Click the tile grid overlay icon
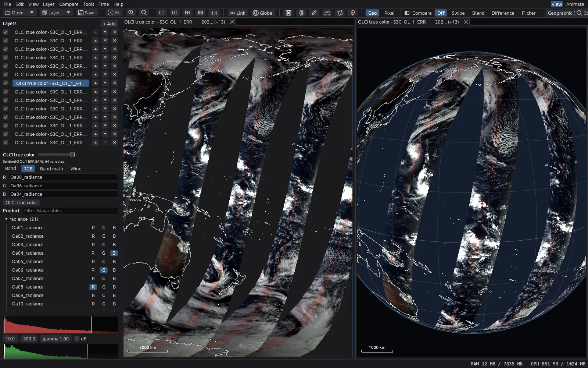 click(x=288, y=13)
